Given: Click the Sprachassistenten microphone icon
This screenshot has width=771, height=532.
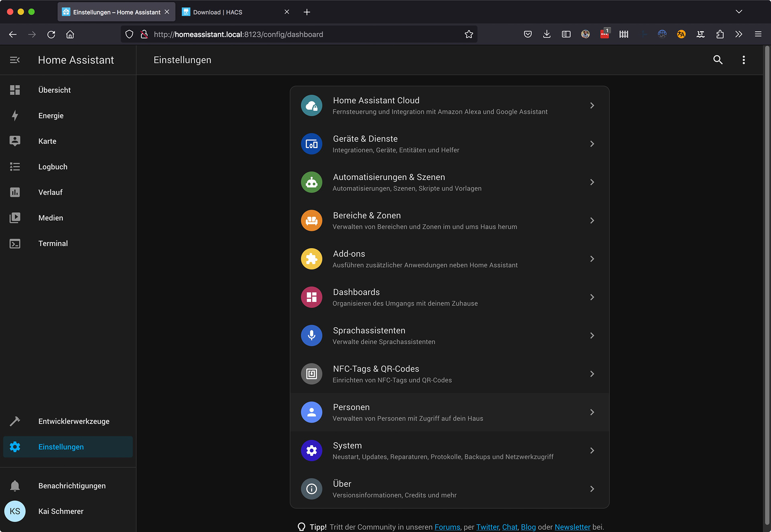Looking at the screenshot, I should (x=312, y=335).
